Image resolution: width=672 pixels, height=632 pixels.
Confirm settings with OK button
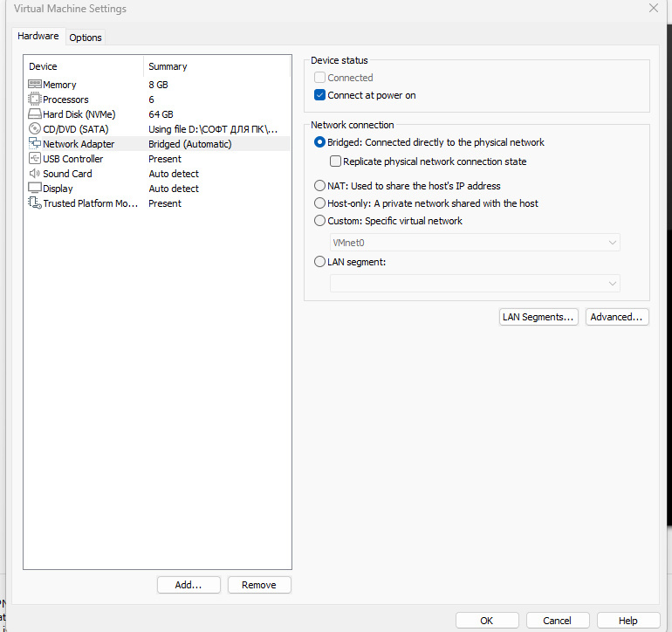(487, 621)
